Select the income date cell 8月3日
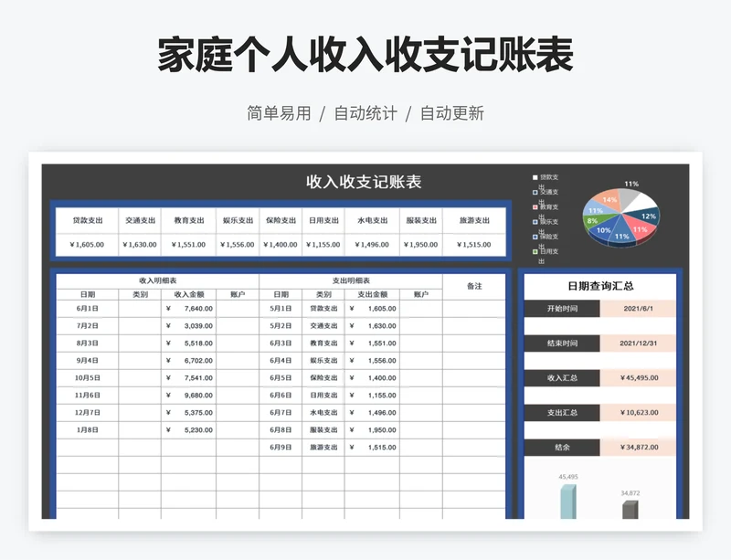731x560 pixels. (87, 343)
